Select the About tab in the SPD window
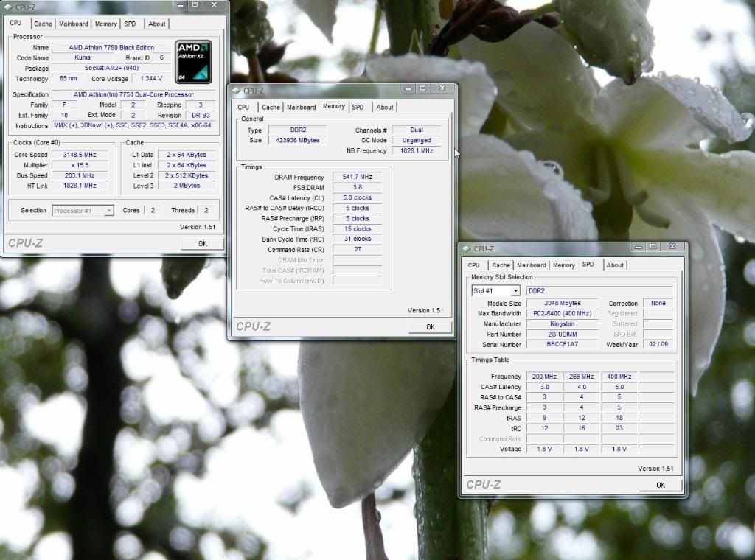The image size is (755, 560). click(x=615, y=265)
